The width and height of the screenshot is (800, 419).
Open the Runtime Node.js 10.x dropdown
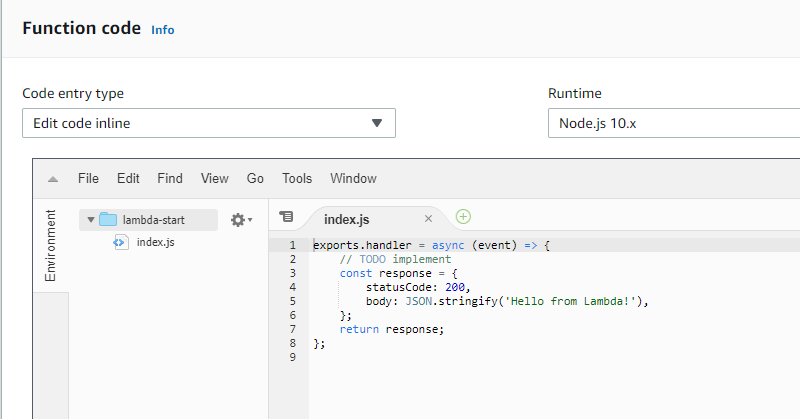click(x=673, y=123)
